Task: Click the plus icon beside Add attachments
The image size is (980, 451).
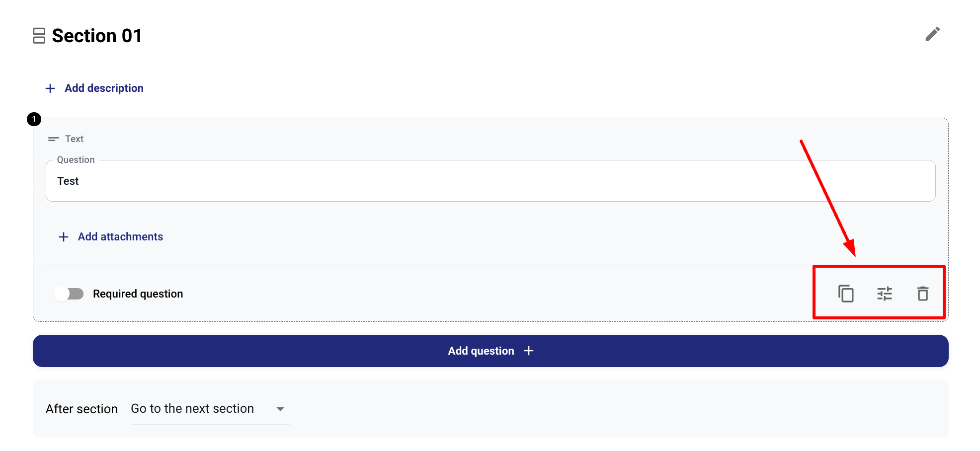Action: [x=64, y=237]
